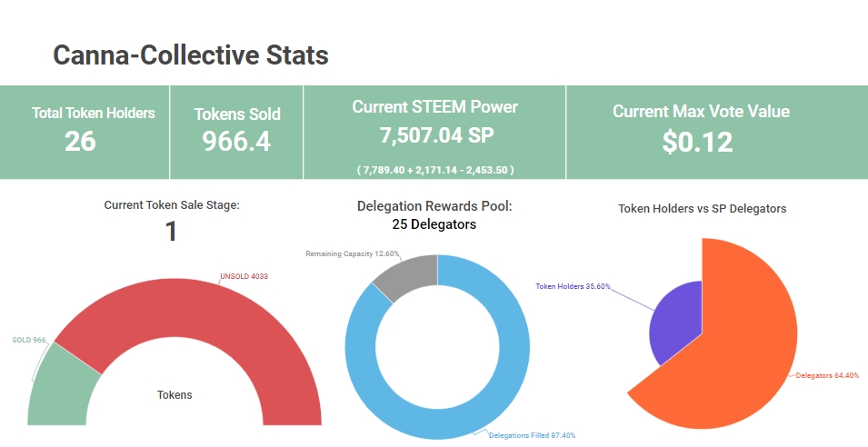Click the $0.12 Max Vote Value

pyautogui.click(x=697, y=142)
